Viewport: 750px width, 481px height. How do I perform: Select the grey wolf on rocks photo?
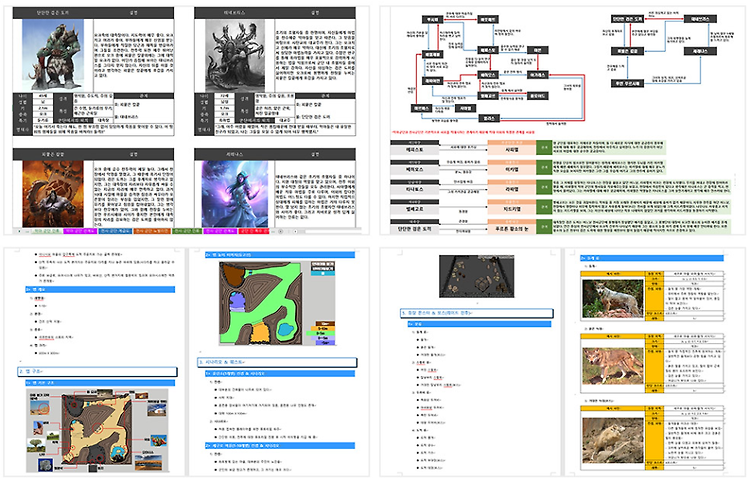(612, 298)
